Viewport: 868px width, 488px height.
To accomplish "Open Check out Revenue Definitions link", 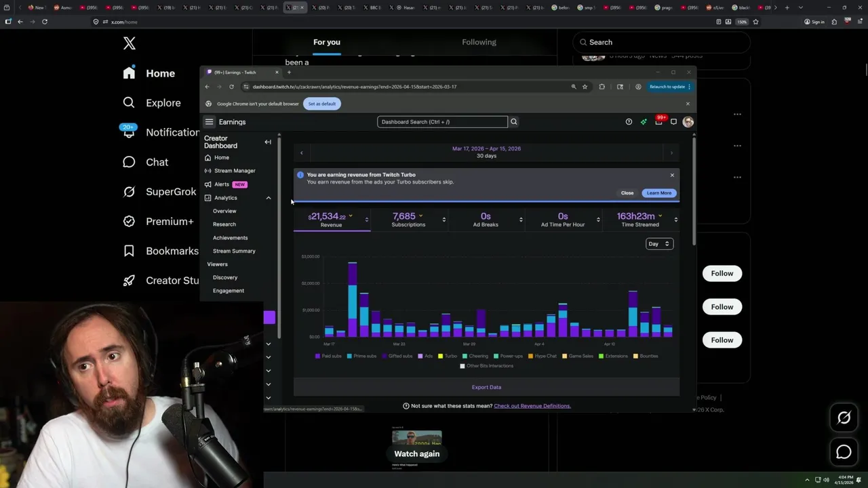I will coord(532,406).
